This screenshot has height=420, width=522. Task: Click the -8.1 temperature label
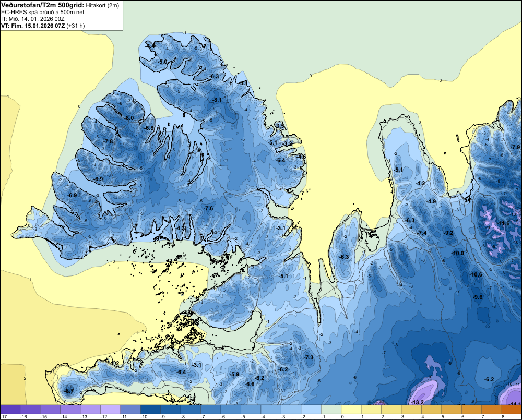click(x=217, y=100)
